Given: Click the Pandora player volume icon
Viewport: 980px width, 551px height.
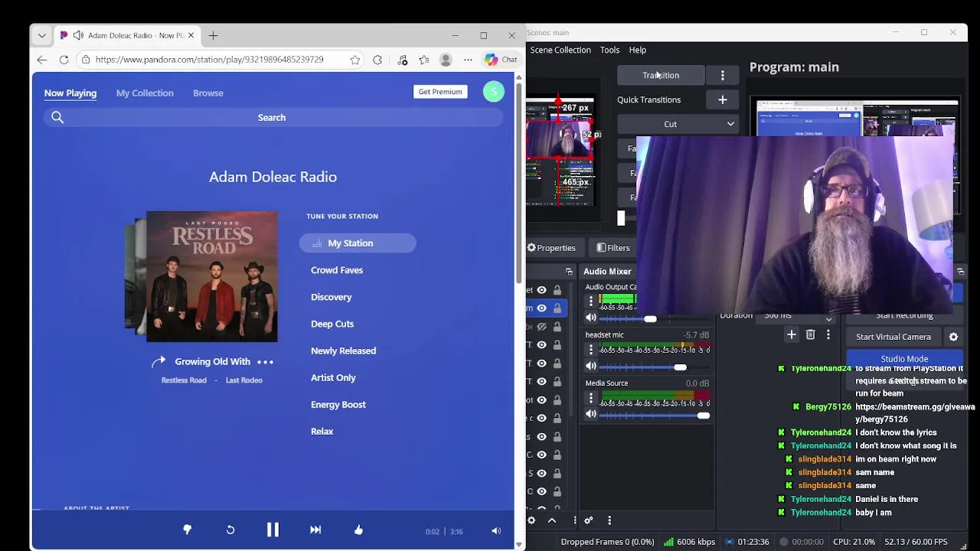Looking at the screenshot, I should 496,531.
